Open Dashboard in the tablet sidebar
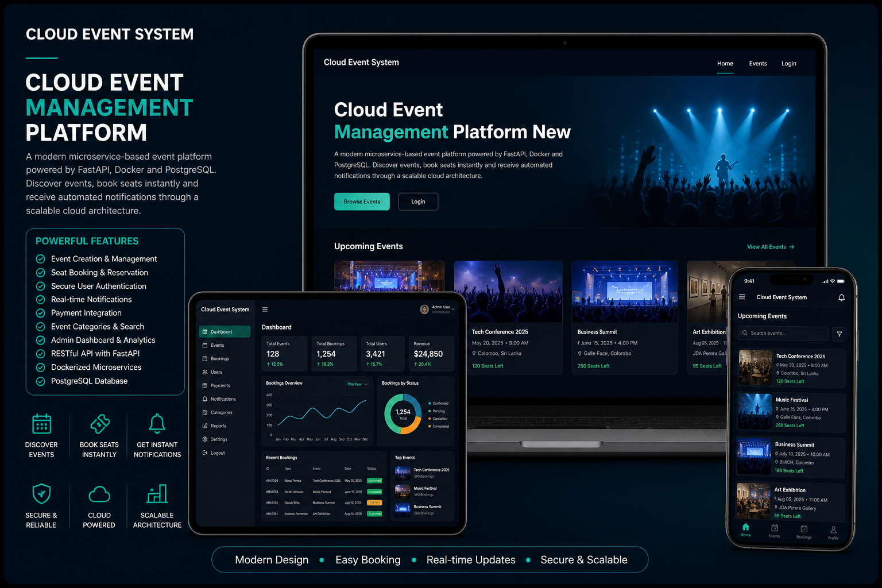882x588 pixels. tap(225, 332)
